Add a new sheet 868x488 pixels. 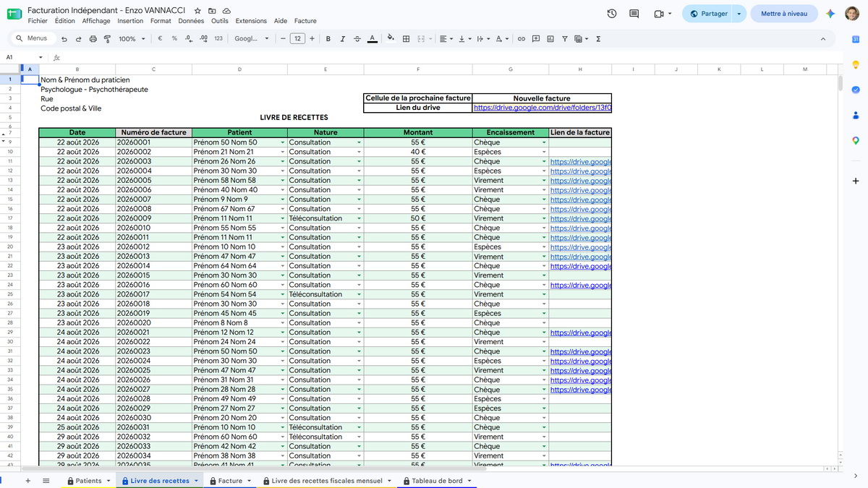(27, 481)
